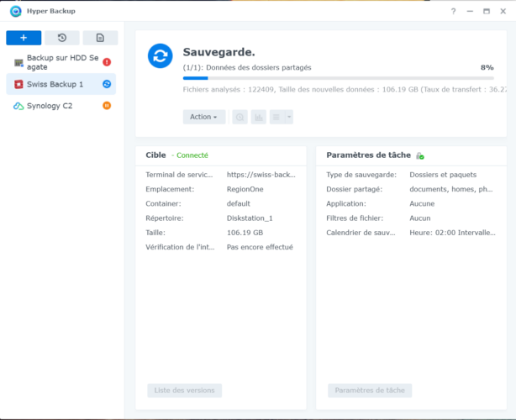The height and width of the screenshot is (420, 516).
Task: Click the Hyper Backup app logo
Action: [x=15, y=11]
